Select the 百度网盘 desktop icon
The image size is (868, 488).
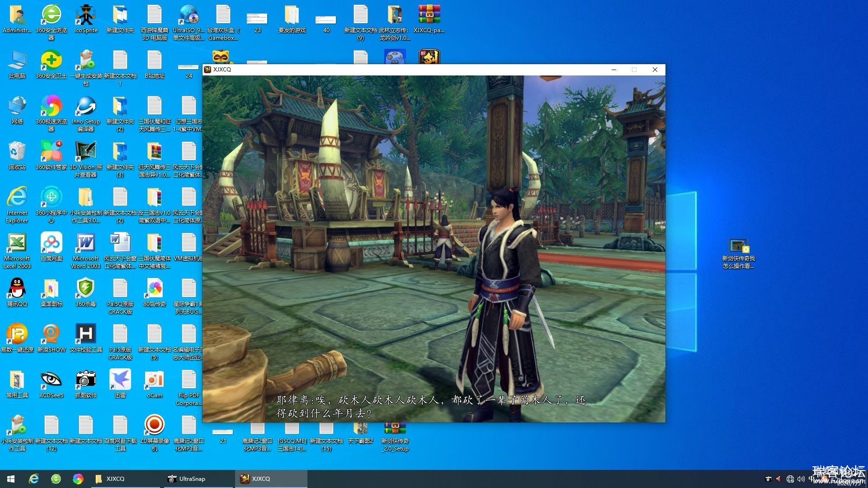point(52,247)
